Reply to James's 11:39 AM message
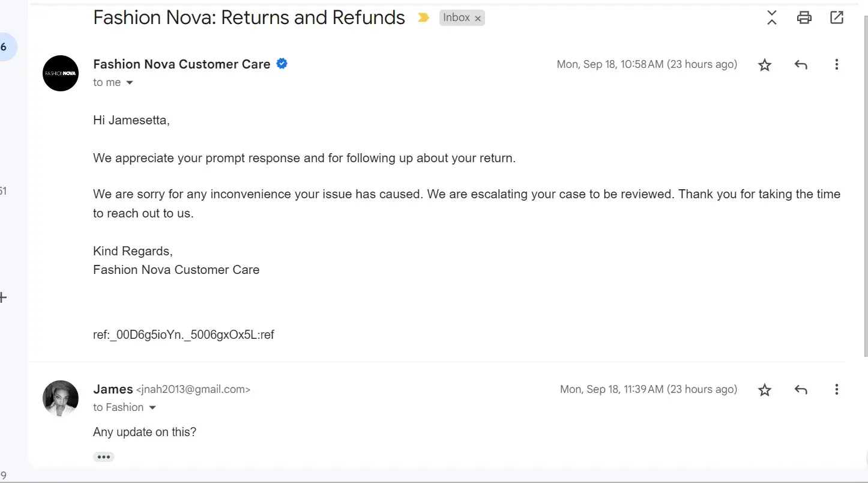This screenshot has width=868, height=483. pyautogui.click(x=800, y=390)
